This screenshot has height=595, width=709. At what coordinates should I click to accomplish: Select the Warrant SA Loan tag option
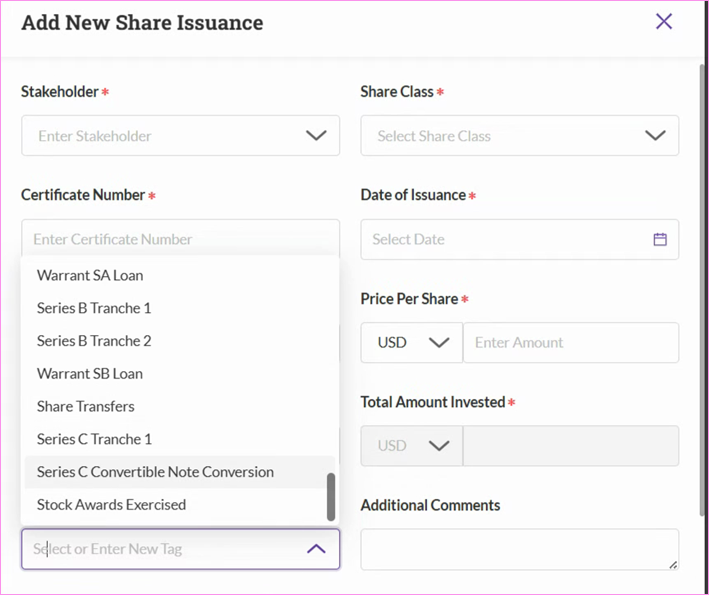pyautogui.click(x=180, y=275)
